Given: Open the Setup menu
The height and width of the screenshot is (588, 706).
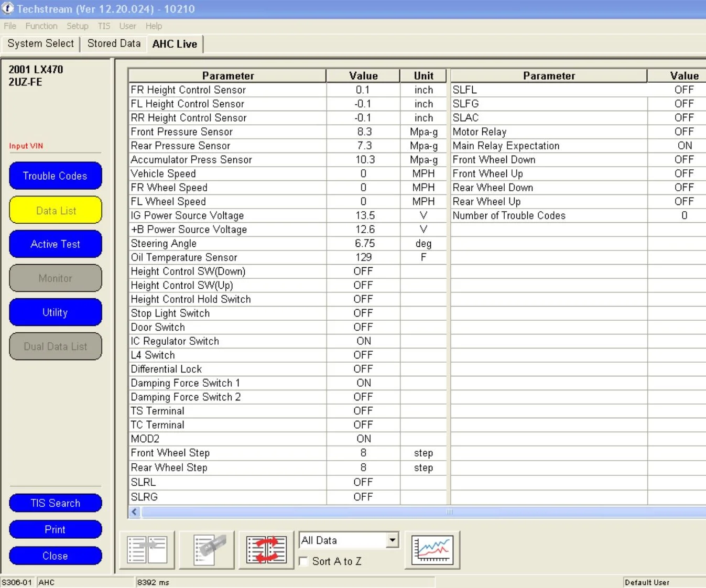Looking at the screenshot, I should pyautogui.click(x=78, y=26).
